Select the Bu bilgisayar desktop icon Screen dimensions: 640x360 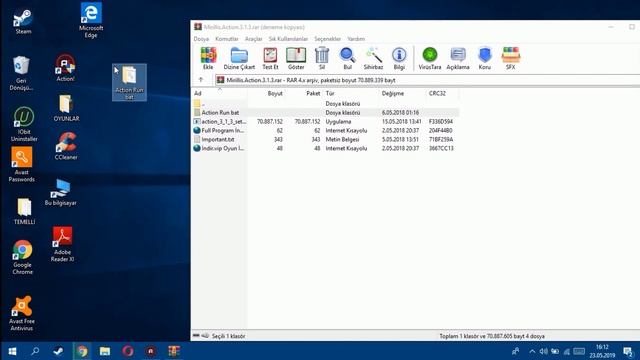tap(60, 192)
